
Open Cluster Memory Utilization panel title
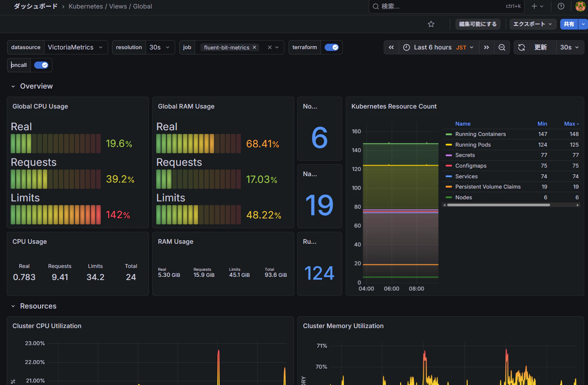coord(343,326)
